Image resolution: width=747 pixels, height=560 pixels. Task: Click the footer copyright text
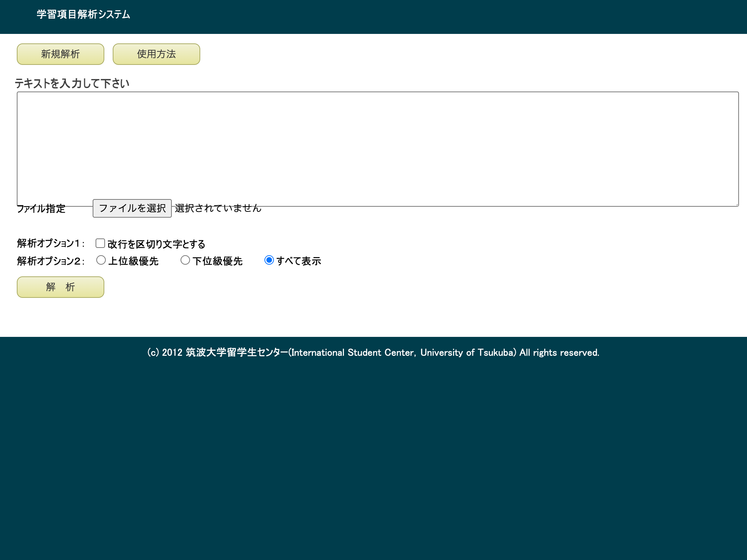373,353
